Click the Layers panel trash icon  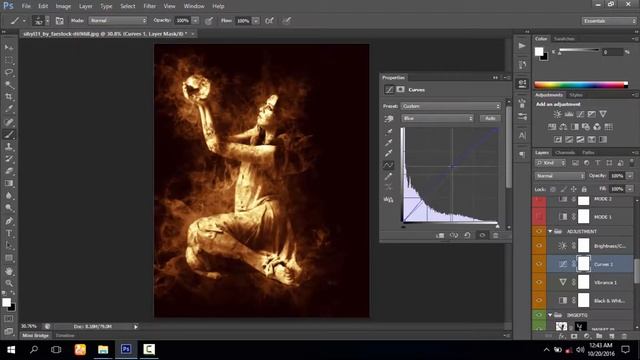624,336
